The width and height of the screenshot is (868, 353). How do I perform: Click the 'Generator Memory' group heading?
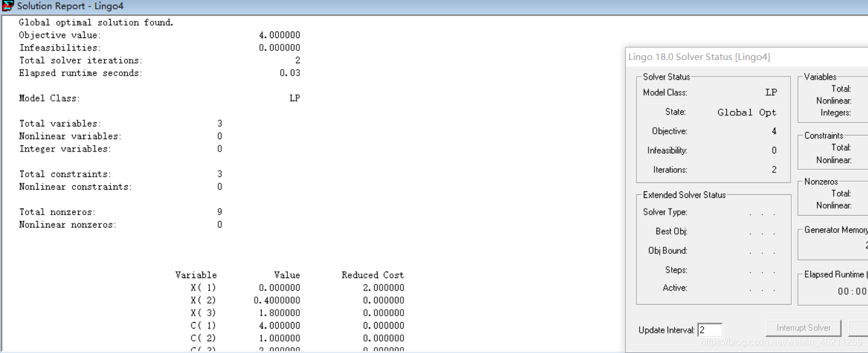(x=836, y=230)
